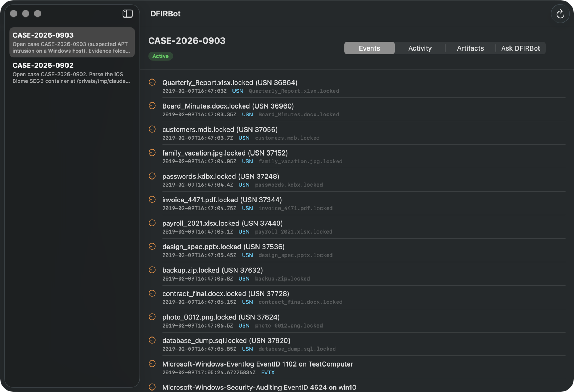Click the EVTX tag on EventID 1102 row
This screenshot has width=574, height=392.
point(268,373)
